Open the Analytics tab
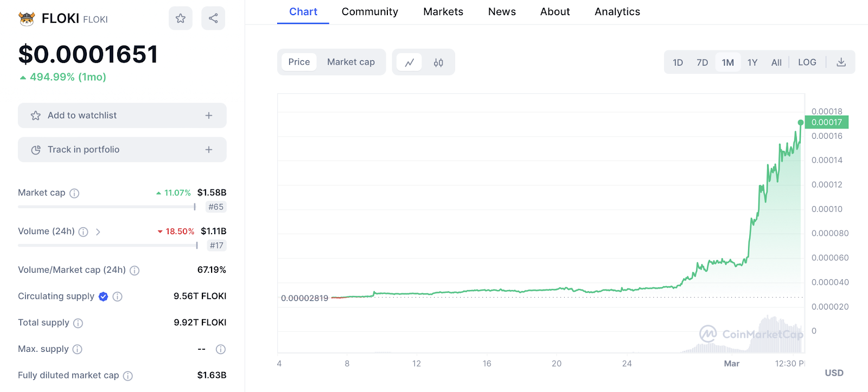Image resolution: width=868 pixels, height=392 pixels. click(617, 12)
